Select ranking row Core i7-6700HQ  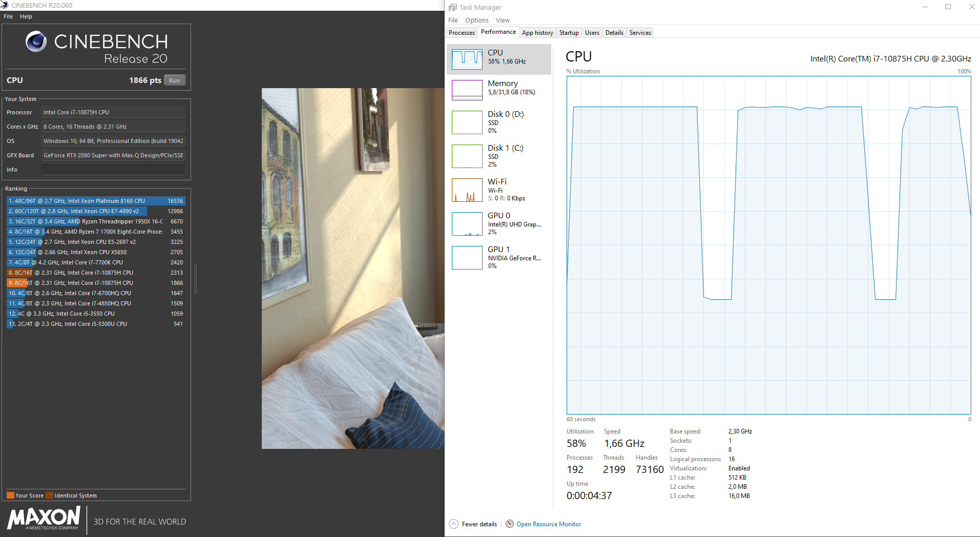point(96,293)
